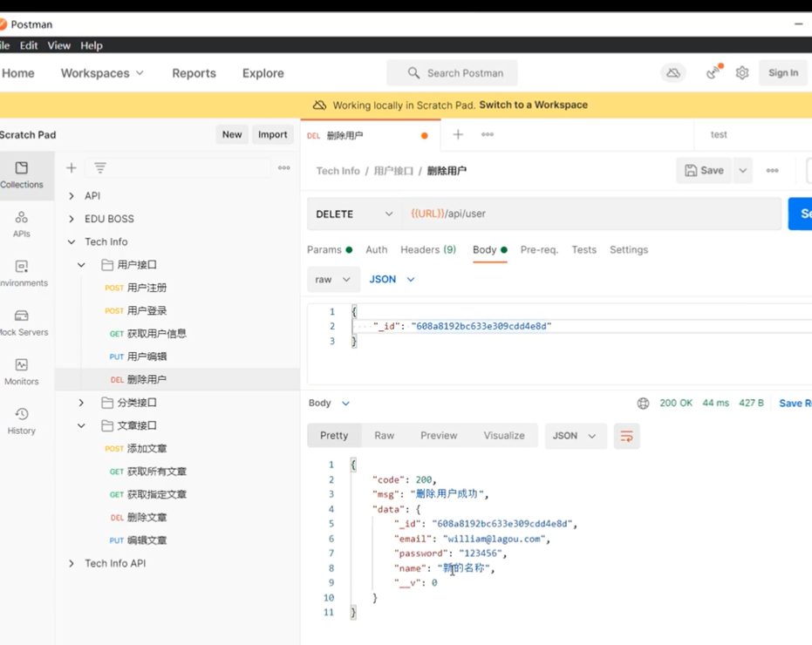Viewport: 812px width, 645px height.
Task: Expand the 分类接口 folder
Action: [x=81, y=403]
